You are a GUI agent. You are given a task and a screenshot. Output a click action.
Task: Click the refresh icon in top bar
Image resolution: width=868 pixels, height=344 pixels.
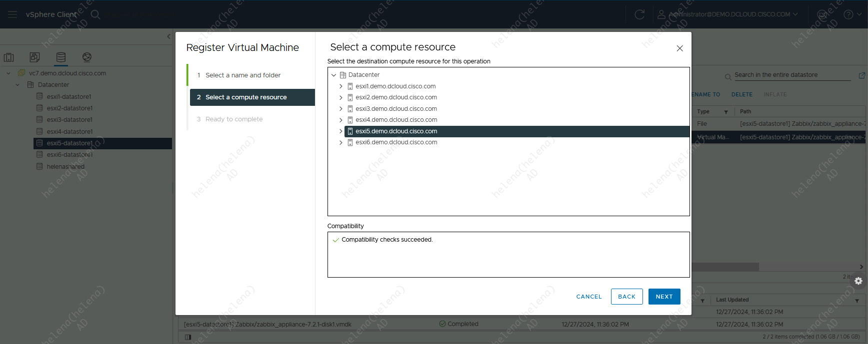click(639, 14)
